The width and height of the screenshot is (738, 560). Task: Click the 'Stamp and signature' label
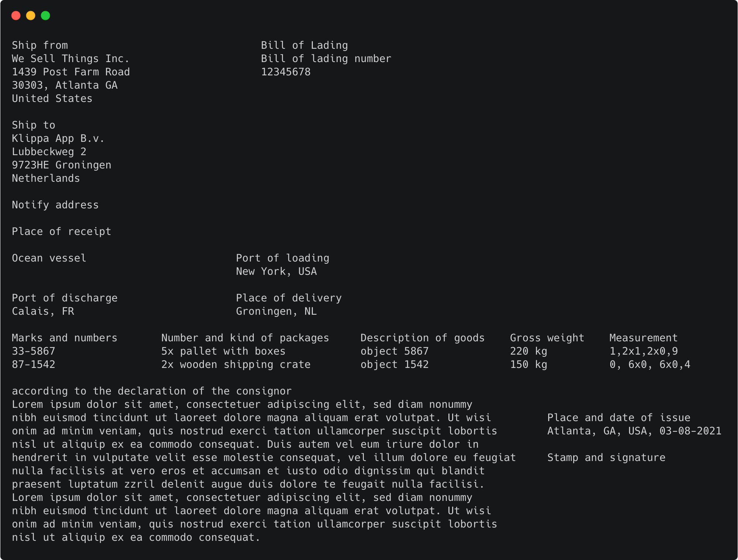[x=607, y=458]
